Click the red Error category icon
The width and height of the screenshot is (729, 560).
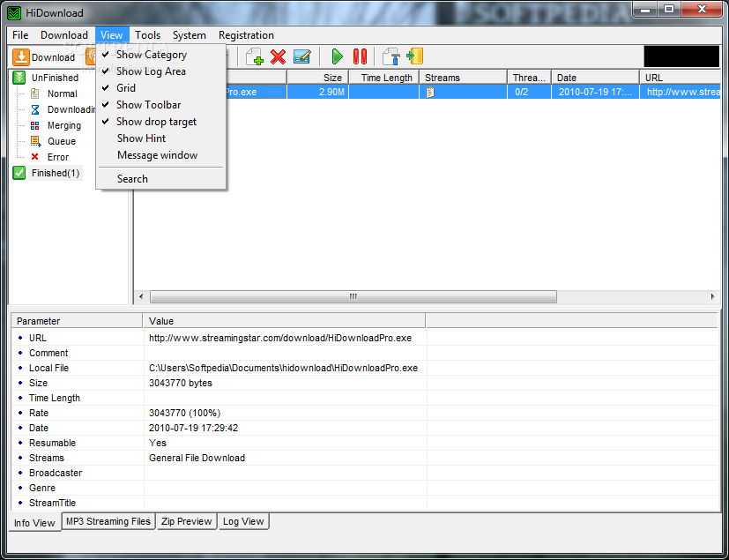(35, 157)
